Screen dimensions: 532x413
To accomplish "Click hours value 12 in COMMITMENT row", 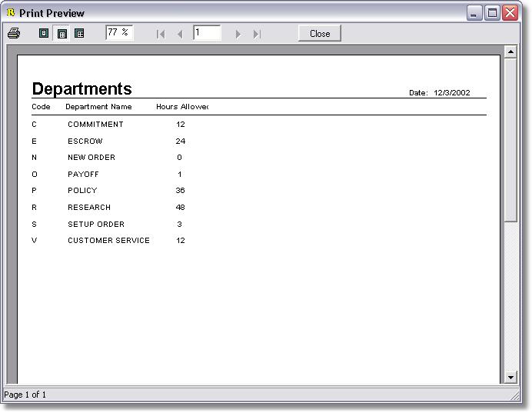I will 181,125.
